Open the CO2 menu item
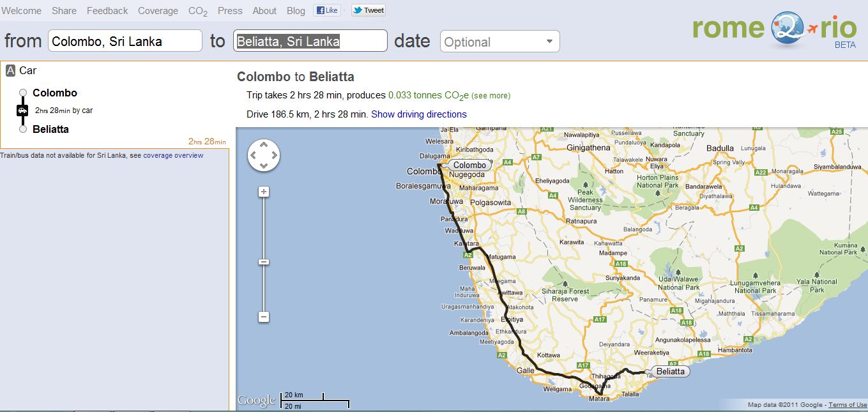Image resolution: width=868 pixels, height=412 pixels. pyautogui.click(x=197, y=10)
